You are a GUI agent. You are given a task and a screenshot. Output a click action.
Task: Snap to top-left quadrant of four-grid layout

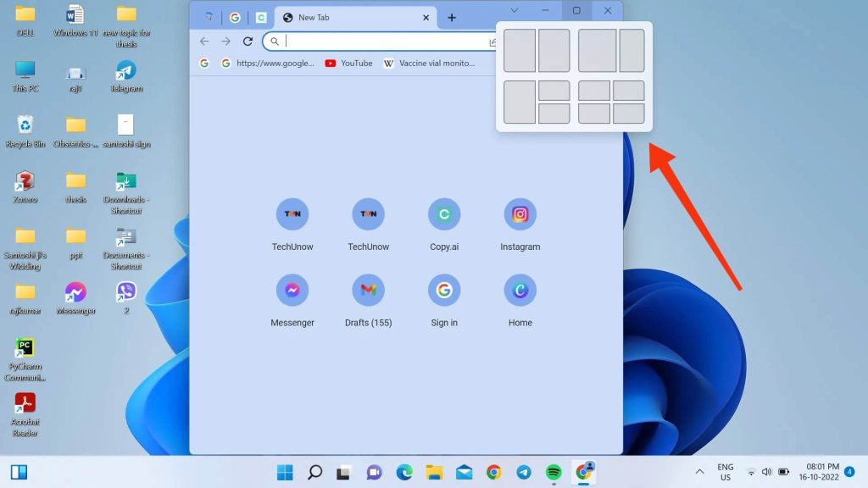click(594, 91)
